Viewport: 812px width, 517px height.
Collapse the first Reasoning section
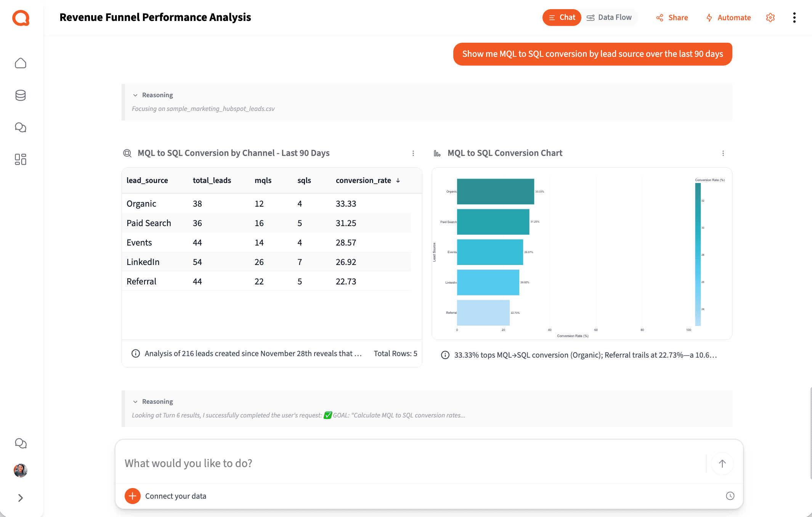point(136,95)
